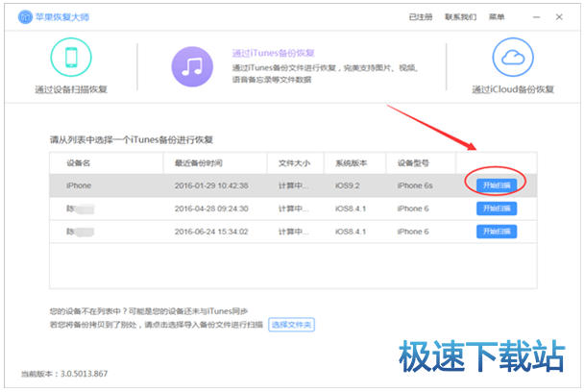The height and width of the screenshot is (392, 585).
Task: Select backup time 2016-01-29 10:42:38
Action: tap(211, 185)
